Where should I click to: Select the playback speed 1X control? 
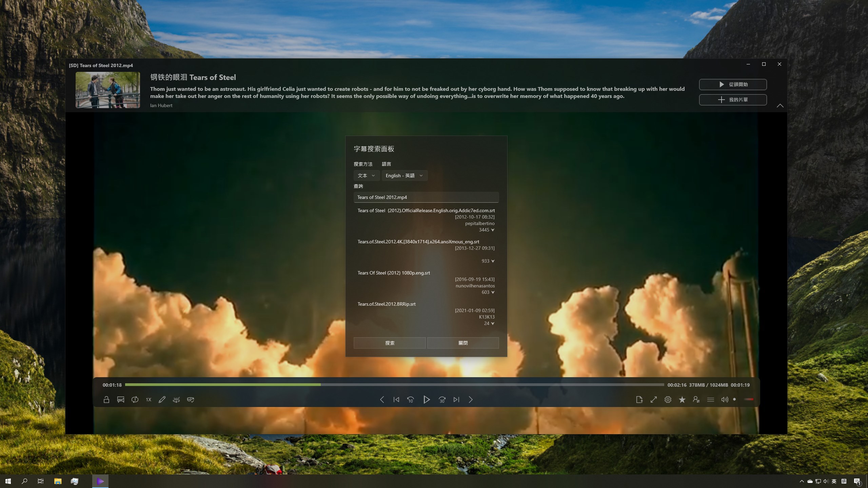(x=148, y=400)
